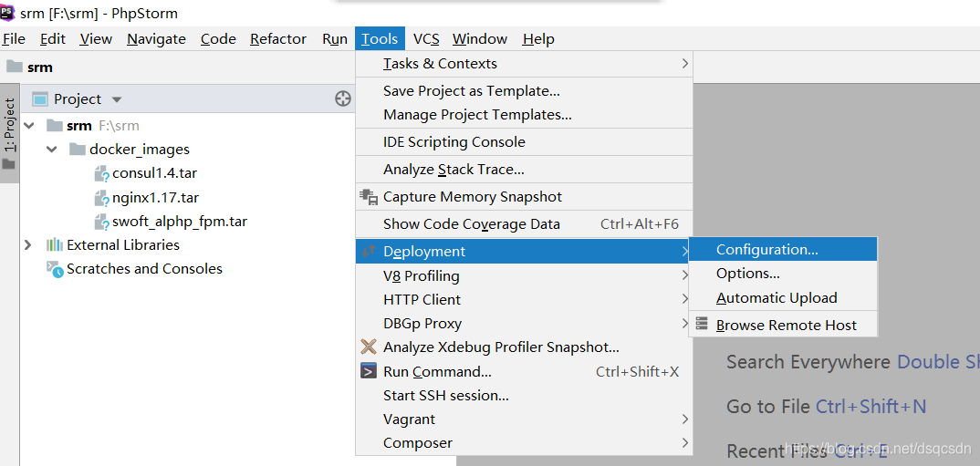Choose Start SSH session...
The image size is (980, 466).
coord(524,396)
